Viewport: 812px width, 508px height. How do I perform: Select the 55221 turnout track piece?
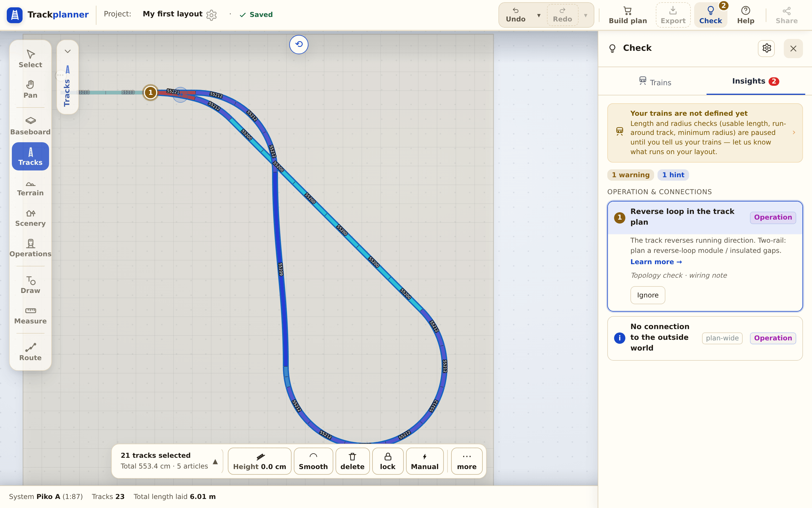173,91
